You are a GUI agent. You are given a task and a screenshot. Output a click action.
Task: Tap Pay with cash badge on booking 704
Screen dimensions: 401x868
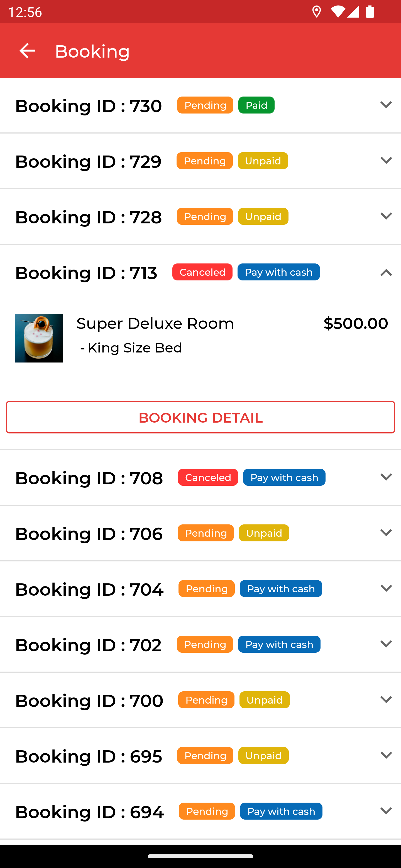(x=281, y=589)
